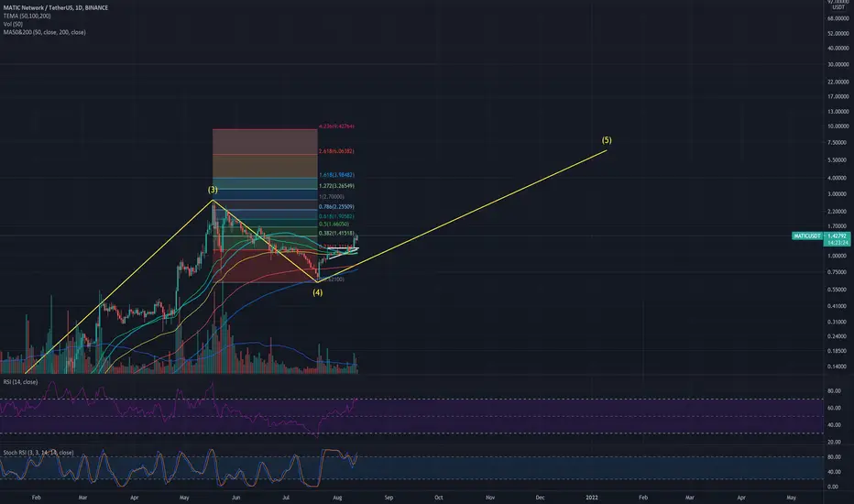Click the 2.20000 price axis label
Screen dimensions: 854x504
(838, 212)
